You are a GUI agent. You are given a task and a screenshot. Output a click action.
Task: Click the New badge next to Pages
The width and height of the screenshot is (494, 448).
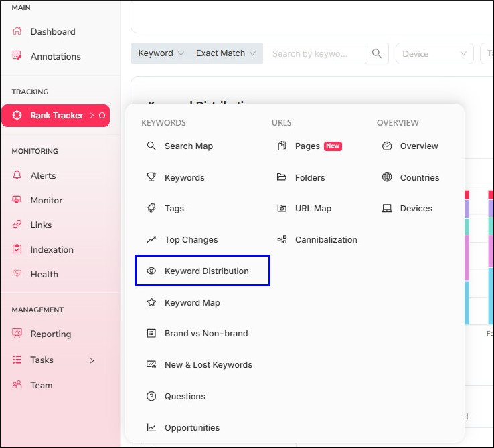333,146
